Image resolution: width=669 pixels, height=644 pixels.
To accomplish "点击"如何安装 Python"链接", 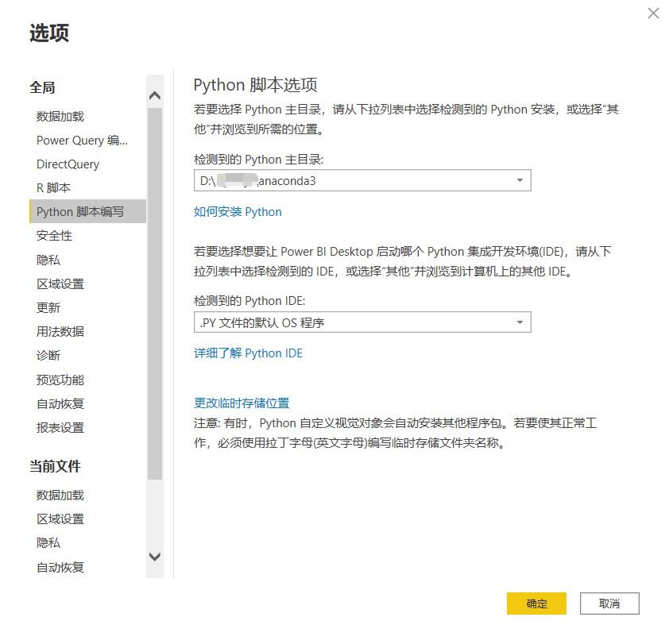I will [x=238, y=212].
